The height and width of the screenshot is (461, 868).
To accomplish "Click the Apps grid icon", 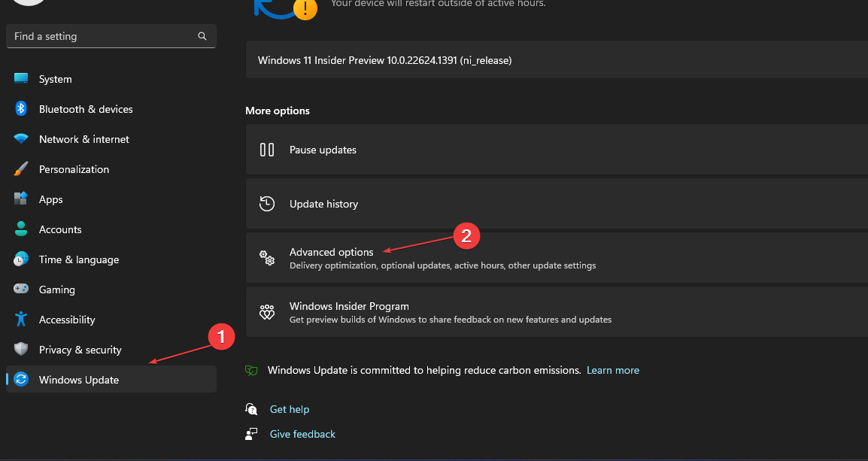I will pos(21,199).
